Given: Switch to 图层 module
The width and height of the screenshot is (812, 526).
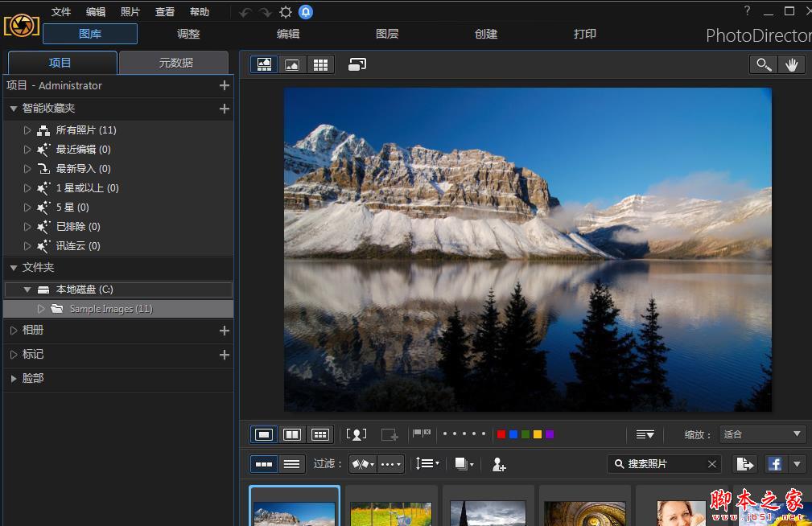Looking at the screenshot, I should click(x=387, y=34).
